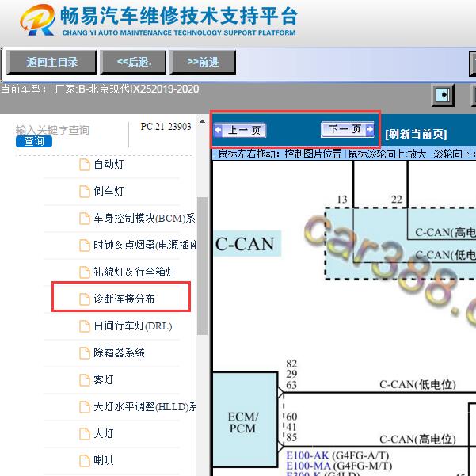Click document icon beside 自动灯
The width and height of the screenshot is (476, 476).
(x=85, y=165)
